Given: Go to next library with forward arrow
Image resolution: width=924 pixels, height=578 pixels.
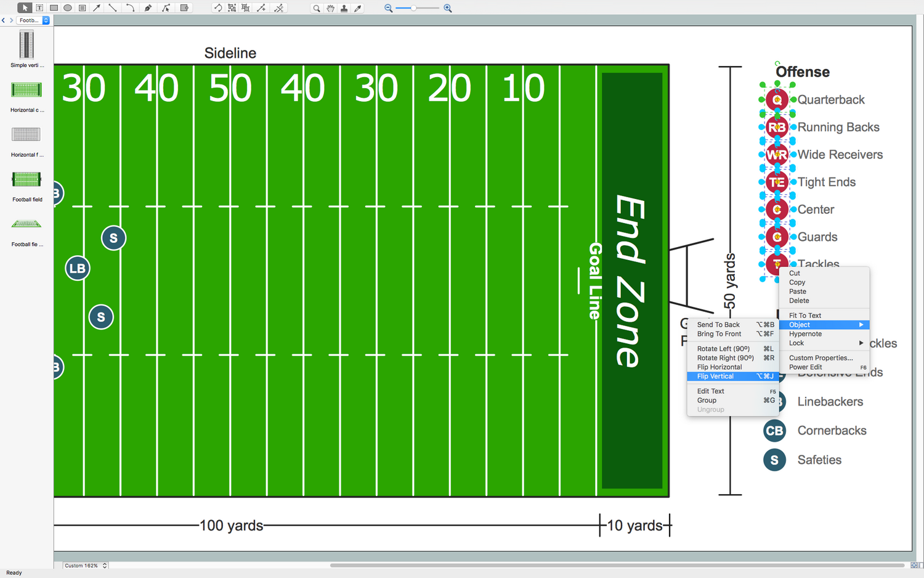Looking at the screenshot, I should [x=11, y=20].
